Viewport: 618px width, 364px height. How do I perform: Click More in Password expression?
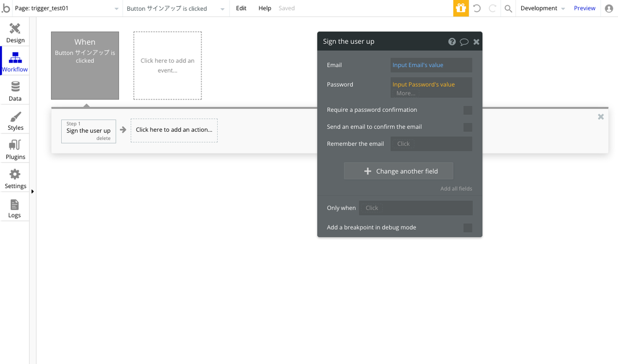point(406,93)
